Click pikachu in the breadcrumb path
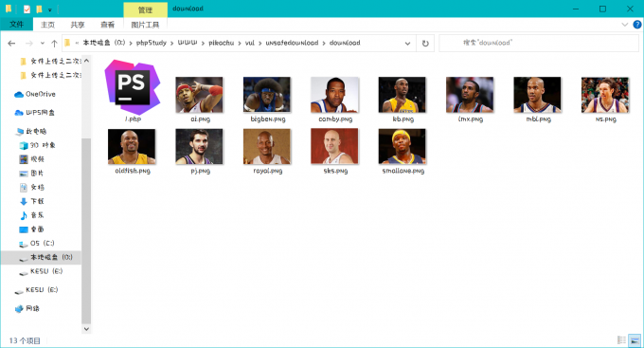This screenshot has height=348, width=644. tap(221, 43)
